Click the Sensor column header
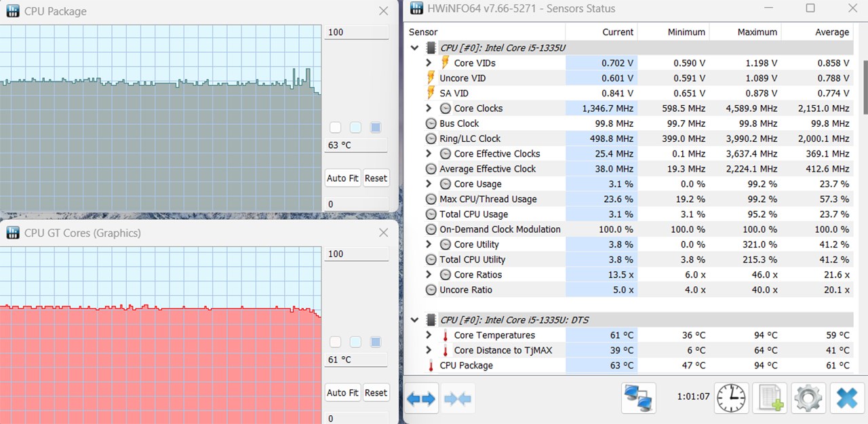This screenshot has width=868, height=424. click(x=485, y=32)
